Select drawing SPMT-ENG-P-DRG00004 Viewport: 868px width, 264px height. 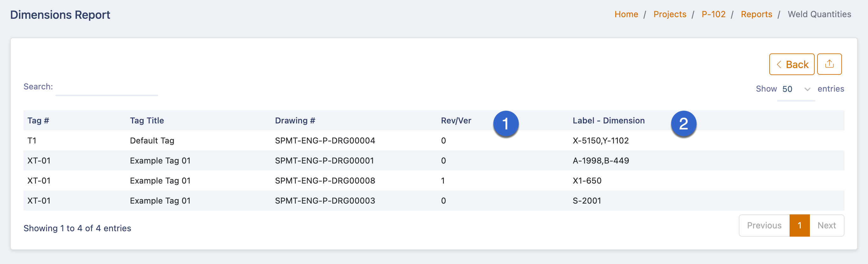325,141
